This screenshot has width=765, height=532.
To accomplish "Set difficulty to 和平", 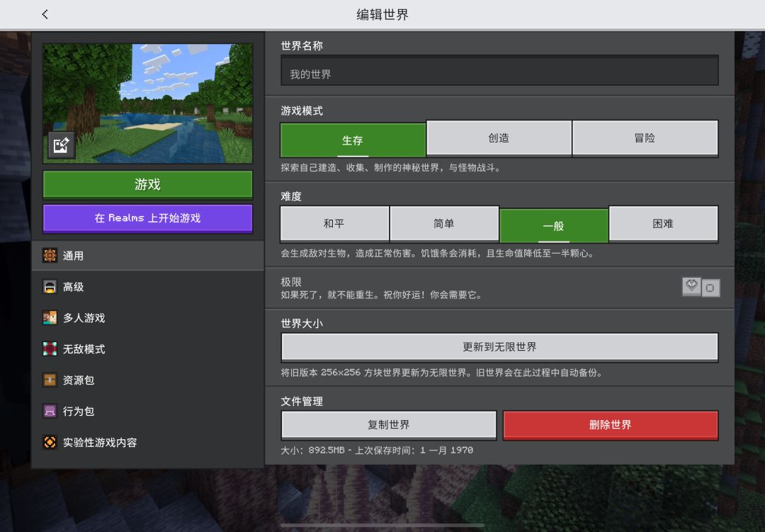I will coord(334,224).
